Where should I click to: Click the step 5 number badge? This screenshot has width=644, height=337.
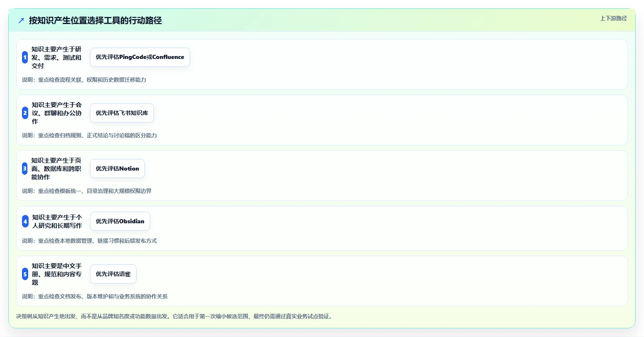point(25,274)
